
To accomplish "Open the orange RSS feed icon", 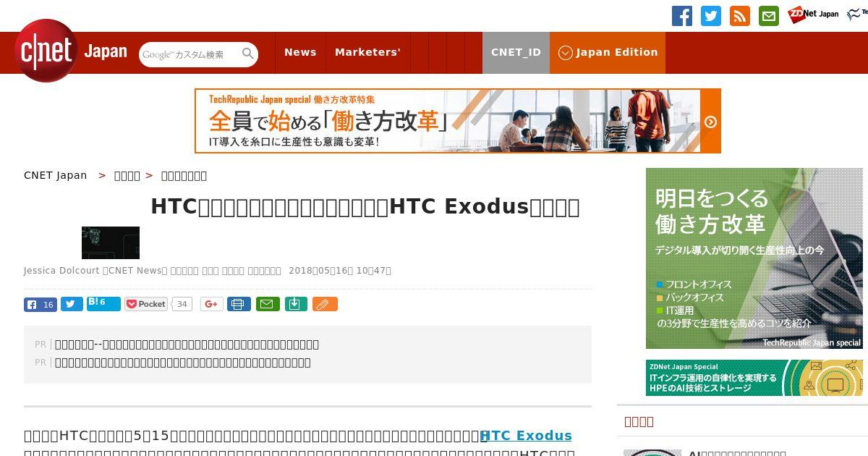I will (740, 16).
